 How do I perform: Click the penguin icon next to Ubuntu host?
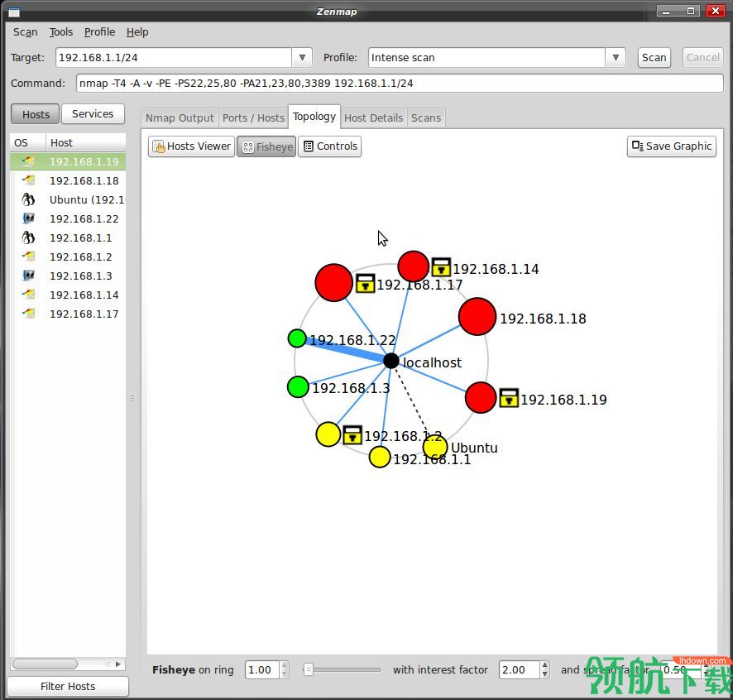28,199
